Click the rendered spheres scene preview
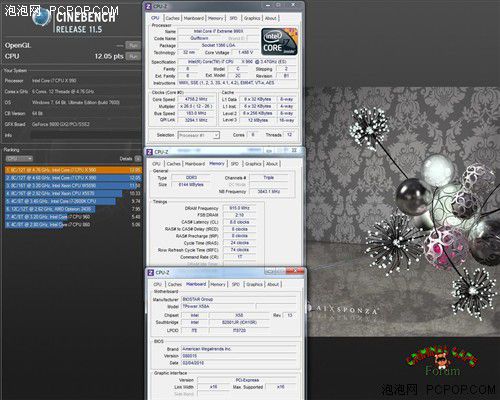This screenshot has width=500, height=400. (x=403, y=212)
